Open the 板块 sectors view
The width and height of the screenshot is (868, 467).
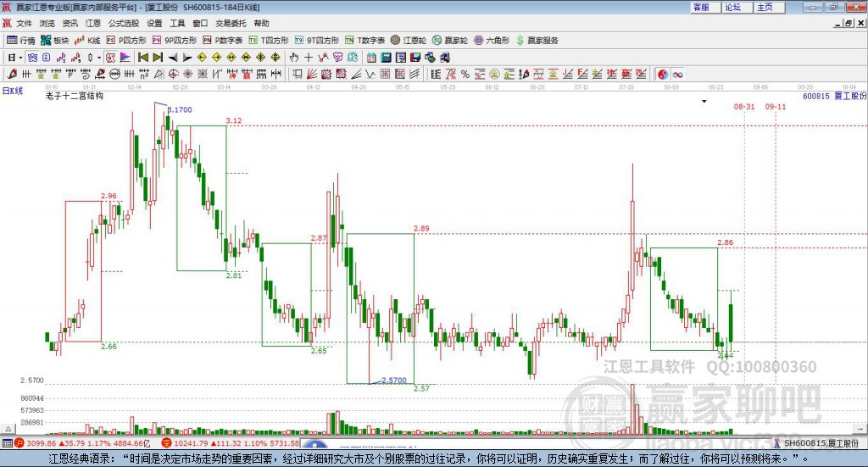(x=55, y=41)
